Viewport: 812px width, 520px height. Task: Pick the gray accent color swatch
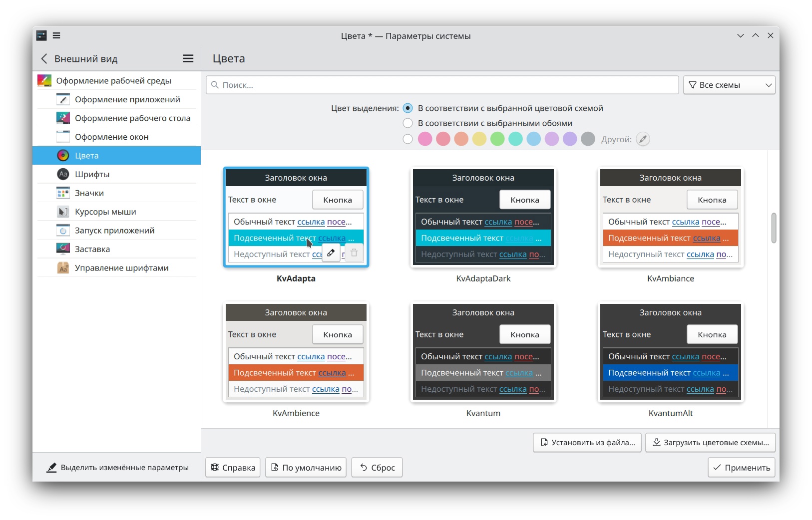[588, 139]
